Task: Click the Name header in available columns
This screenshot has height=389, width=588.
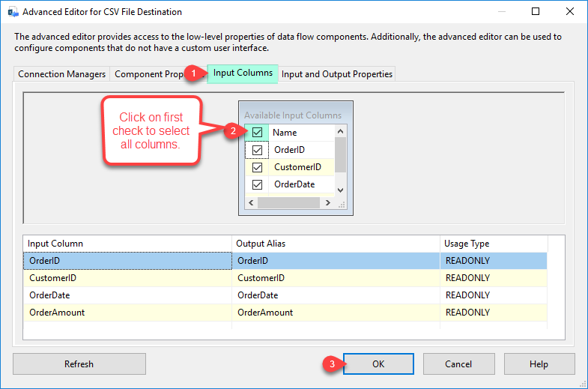Action: point(285,133)
